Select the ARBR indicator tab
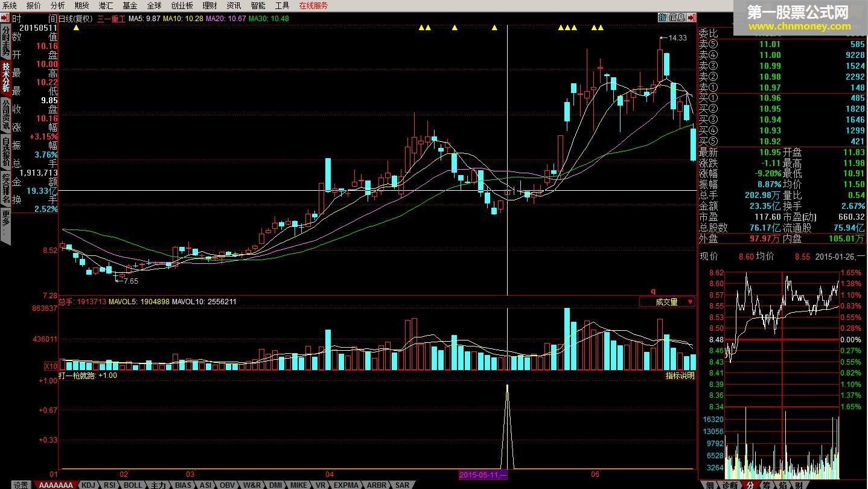The width and height of the screenshot is (868, 489). pyautogui.click(x=377, y=485)
